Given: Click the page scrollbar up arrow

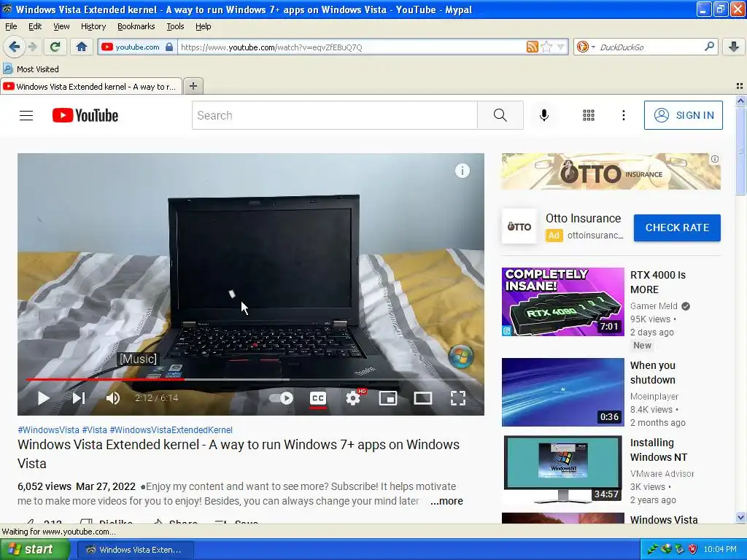Looking at the screenshot, I should pos(740,101).
